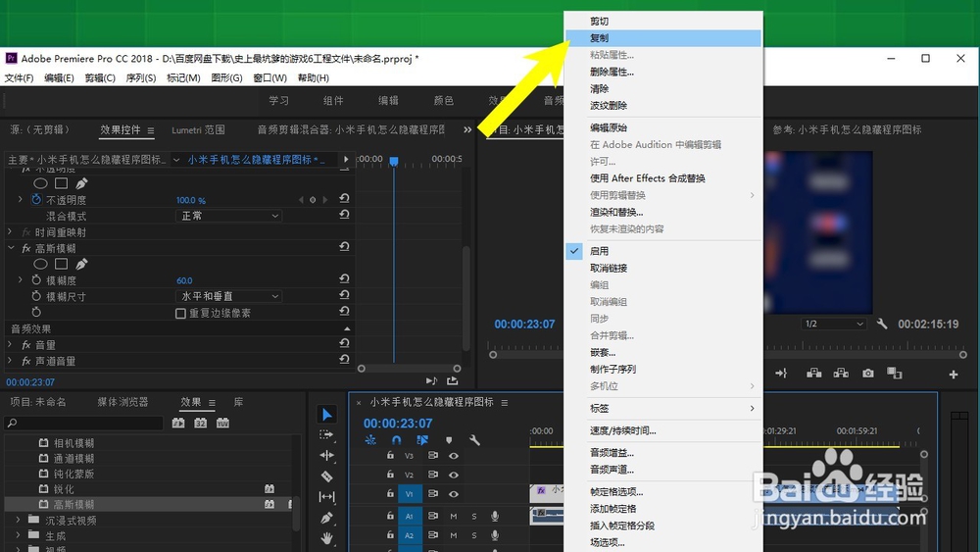
Task: Filter effects by accelerated effects icon
Action: click(x=178, y=423)
